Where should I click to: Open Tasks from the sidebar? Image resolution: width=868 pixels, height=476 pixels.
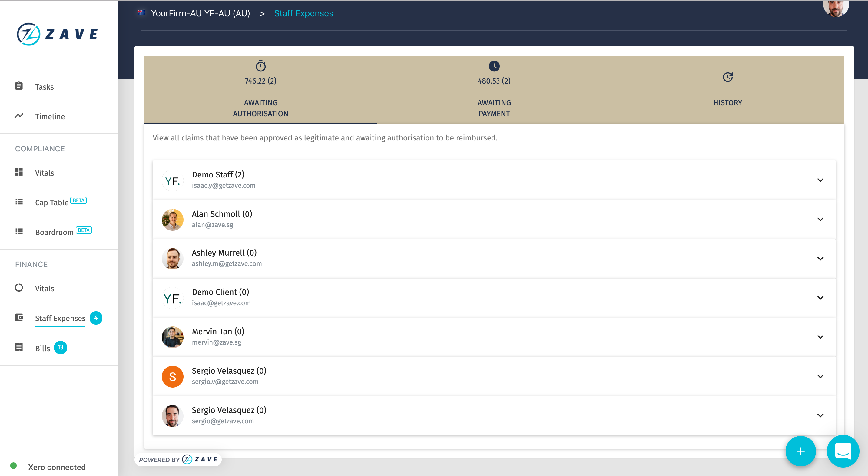(x=45, y=87)
